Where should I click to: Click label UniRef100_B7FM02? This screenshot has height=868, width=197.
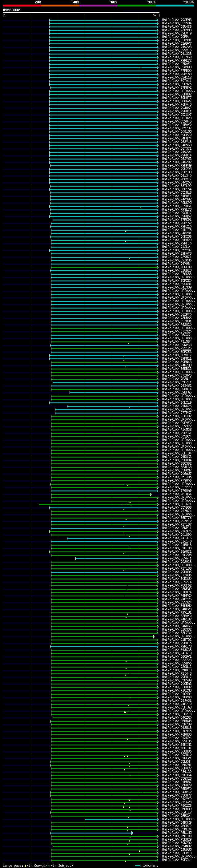[176, 88]
